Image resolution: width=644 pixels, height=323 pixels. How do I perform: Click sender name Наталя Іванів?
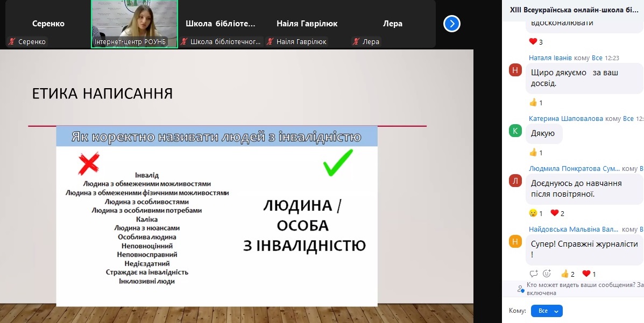(550, 58)
